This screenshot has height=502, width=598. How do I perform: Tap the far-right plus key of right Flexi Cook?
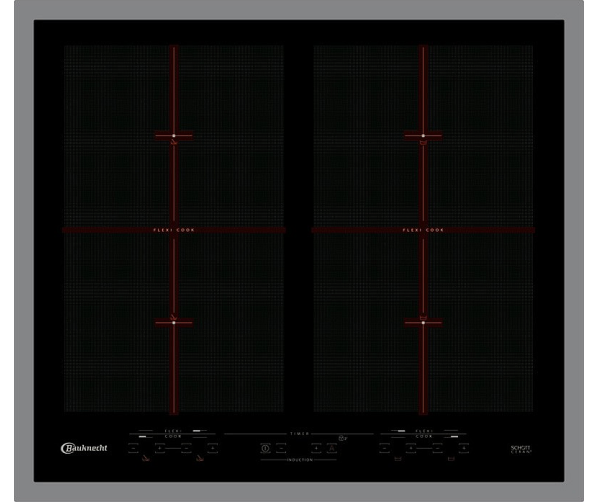(464, 448)
